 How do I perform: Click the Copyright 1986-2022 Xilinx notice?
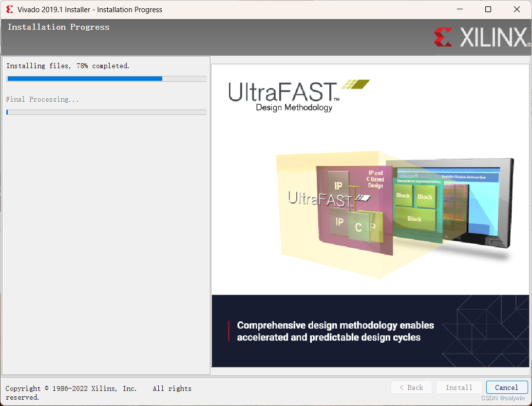98,392
